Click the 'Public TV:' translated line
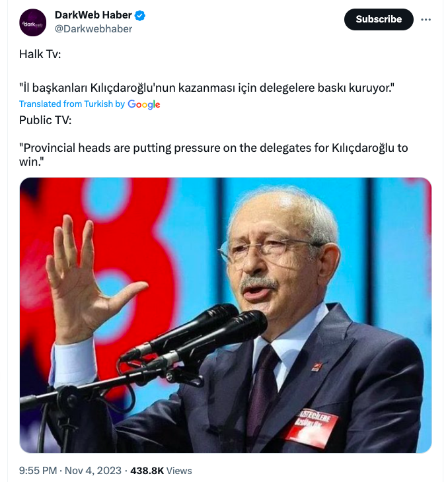This screenshot has height=482, width=448. pos(45,120)
